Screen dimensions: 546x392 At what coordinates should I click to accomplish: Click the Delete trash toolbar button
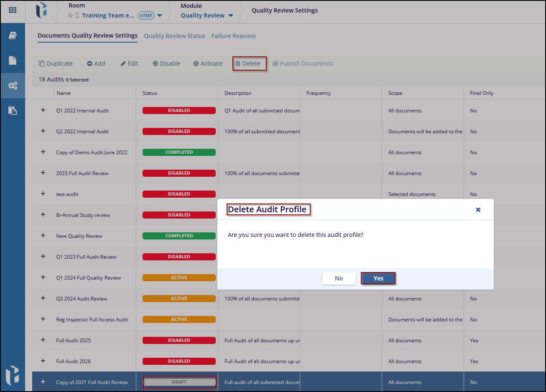(249, 64)
